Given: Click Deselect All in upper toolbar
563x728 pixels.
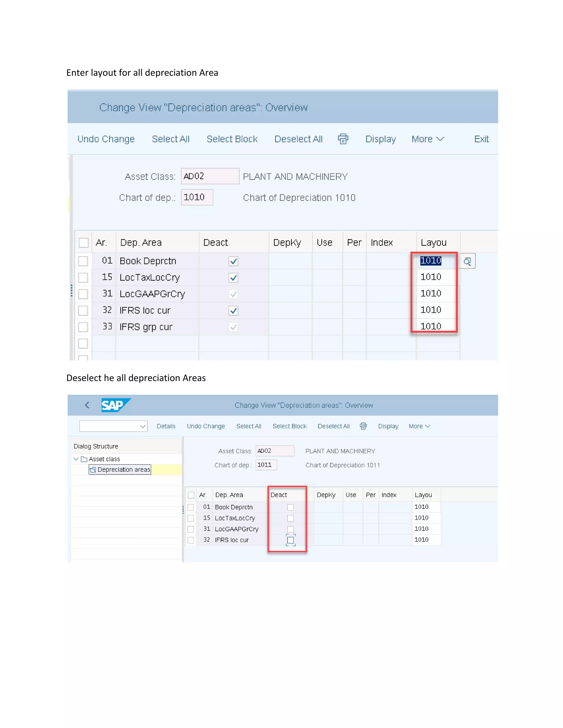Looking at the screenshot, I should coord(299,139).
